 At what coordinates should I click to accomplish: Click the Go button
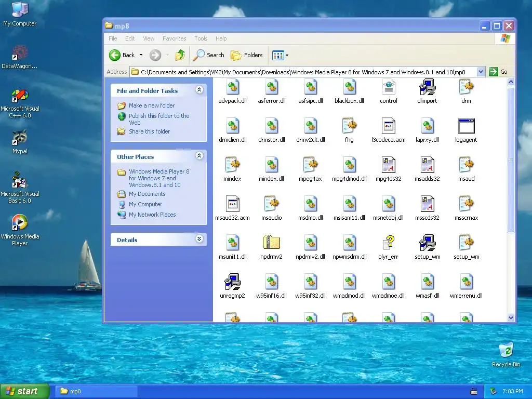tap(499, 72)
